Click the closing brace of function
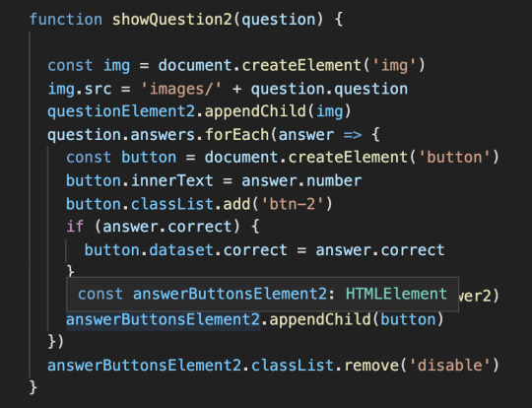 coord(33,387)
